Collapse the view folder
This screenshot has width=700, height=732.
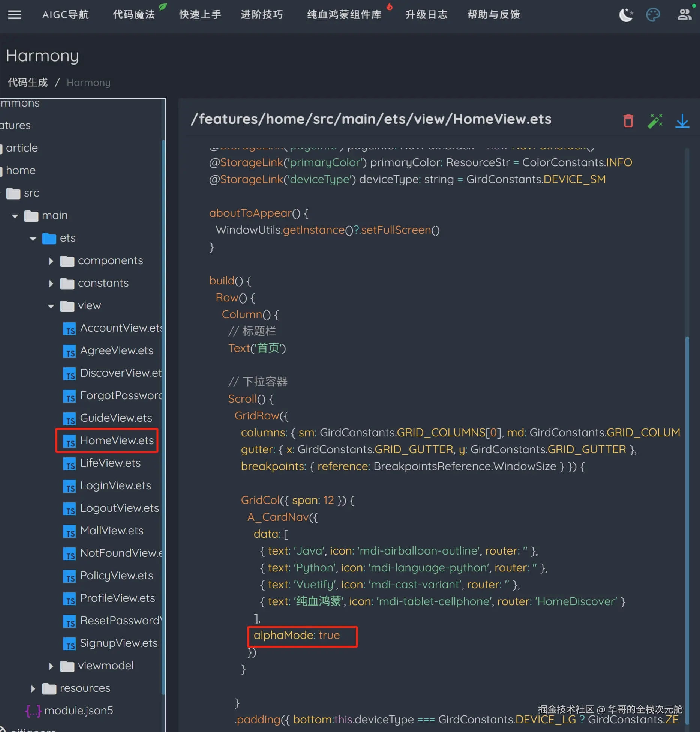point(51,306)
